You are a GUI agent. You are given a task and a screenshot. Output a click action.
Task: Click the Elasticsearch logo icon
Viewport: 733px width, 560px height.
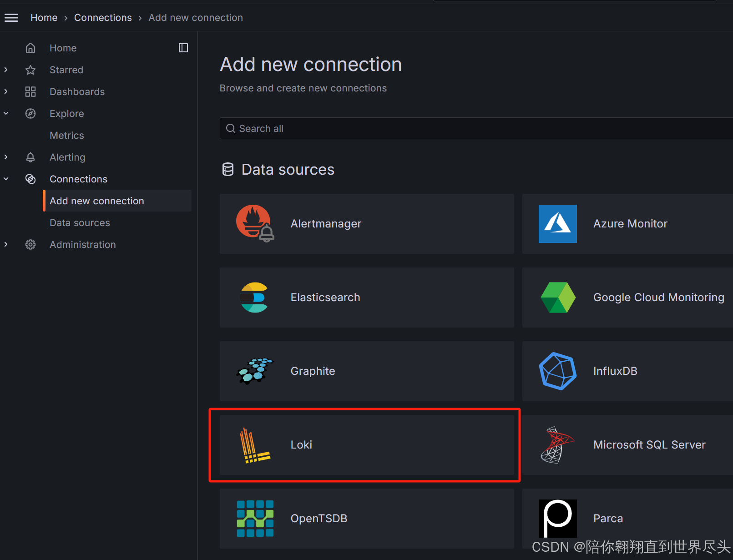click(254, 298)
